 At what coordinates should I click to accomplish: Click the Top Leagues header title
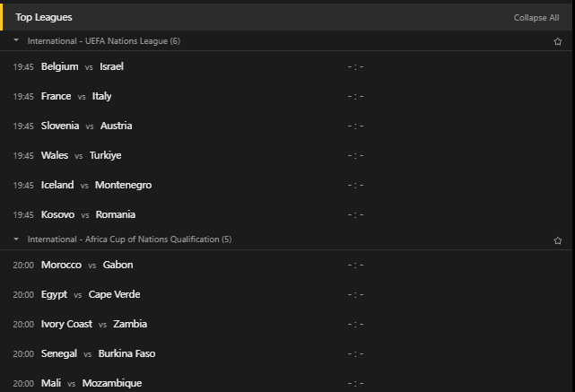(44, 17)
